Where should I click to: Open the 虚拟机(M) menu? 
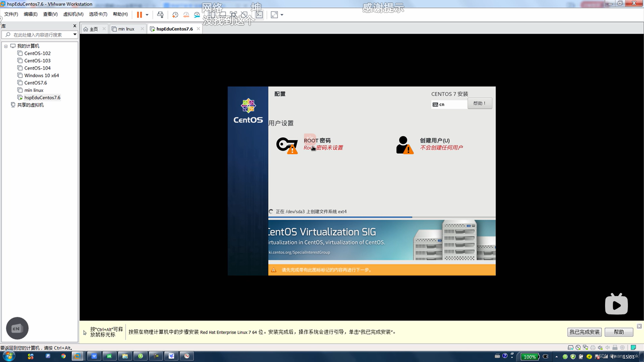73,14
